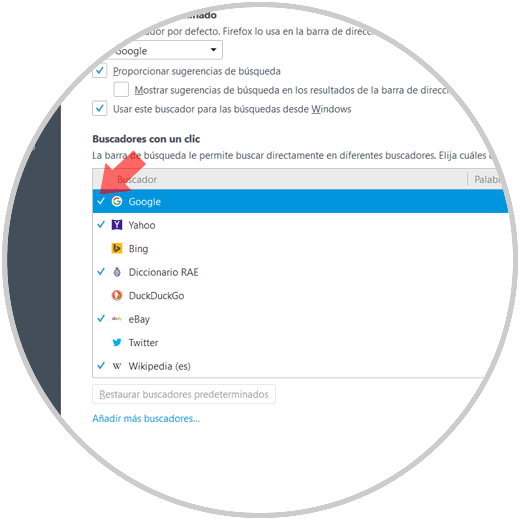
Task: Click the Diccionario RAE crest icon
Action: [117, 272]
